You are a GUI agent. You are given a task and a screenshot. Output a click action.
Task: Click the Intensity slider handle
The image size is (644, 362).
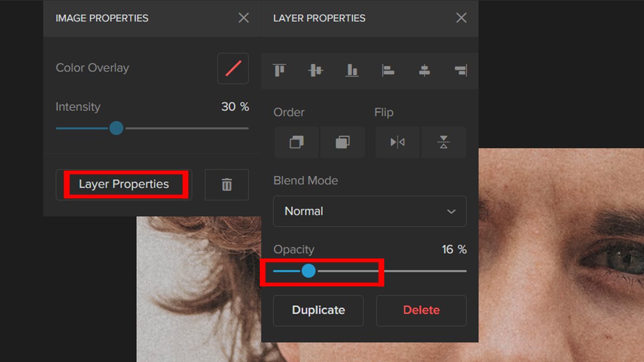[116, 128]
